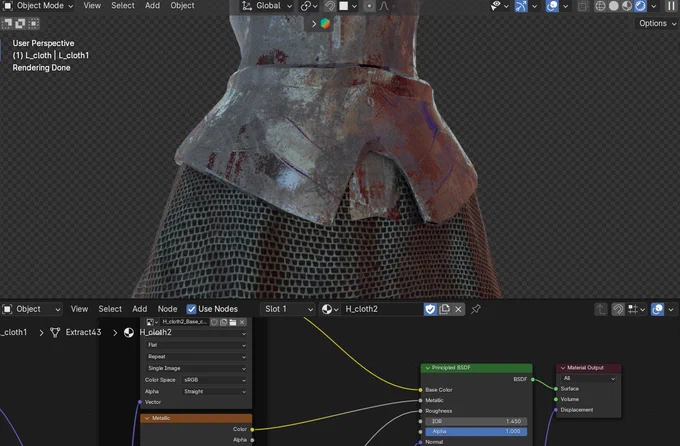Toggle node editor snapping magnet
680x446 pixels.
618,309
